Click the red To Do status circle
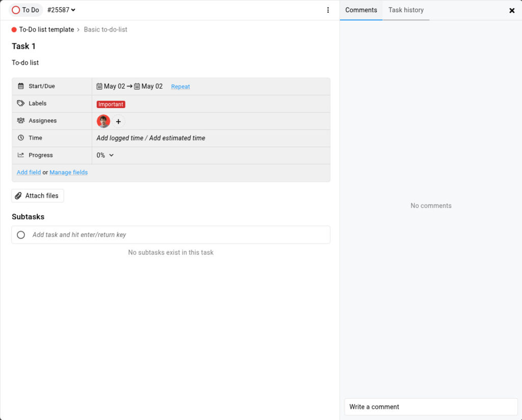Screen dimensions: 522x420 pyautogui.click(x=16, y=10)
